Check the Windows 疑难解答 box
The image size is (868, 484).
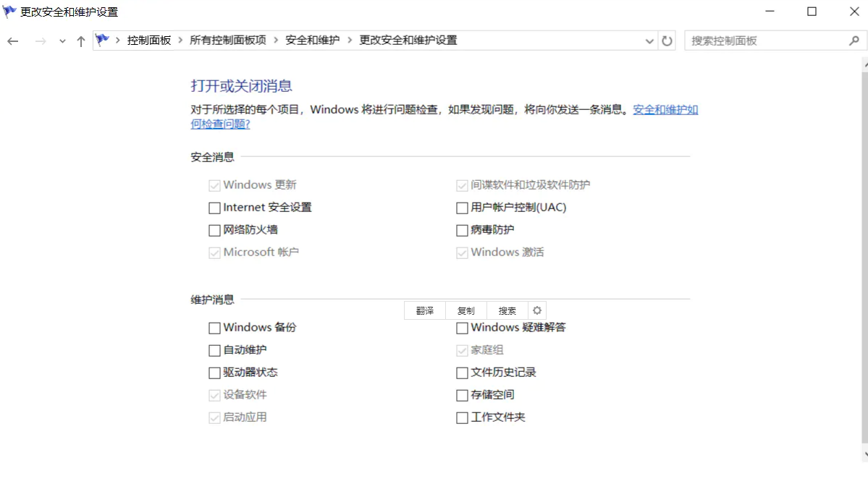(462, 328)
